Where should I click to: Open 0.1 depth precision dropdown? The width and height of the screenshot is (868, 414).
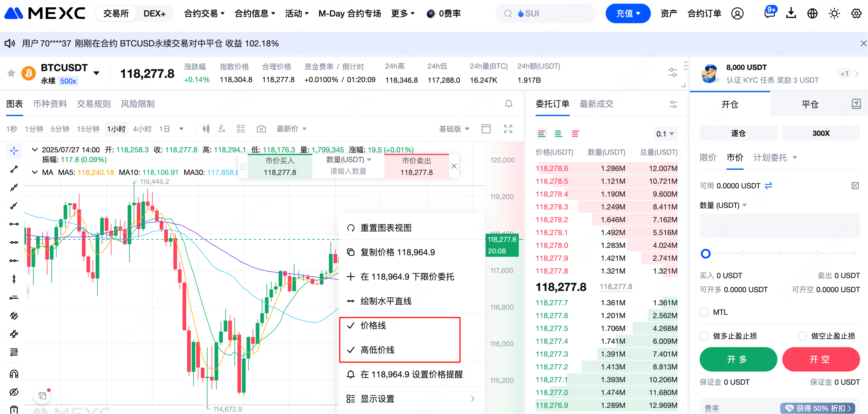[x=665, y=134]
